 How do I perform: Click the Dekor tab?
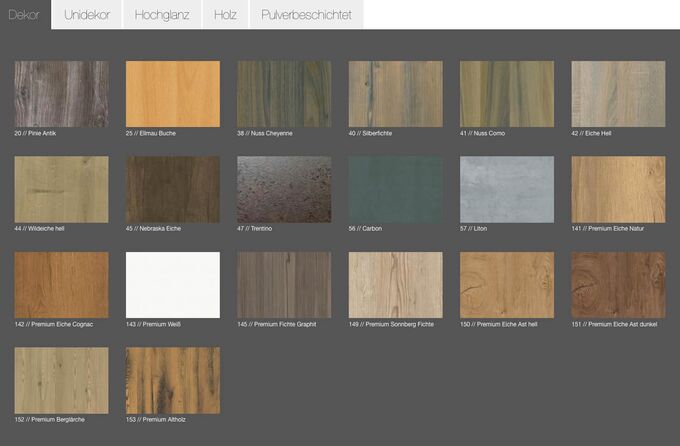25,15
